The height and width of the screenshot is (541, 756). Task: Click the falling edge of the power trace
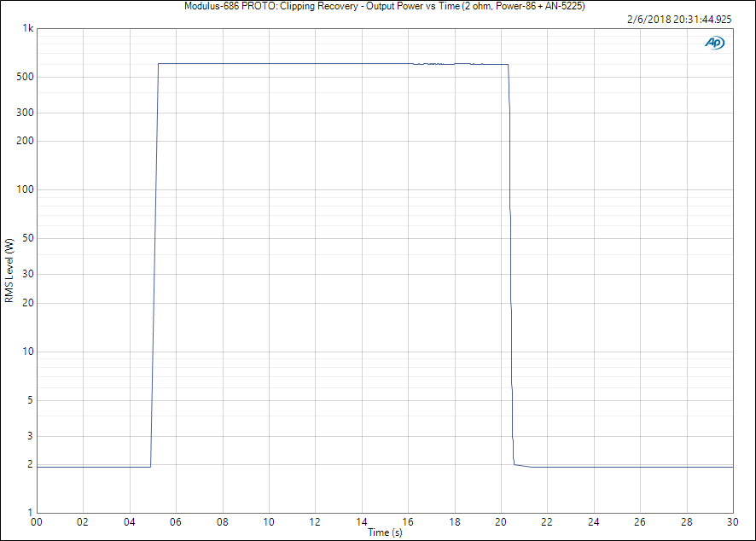click(510, 265)
